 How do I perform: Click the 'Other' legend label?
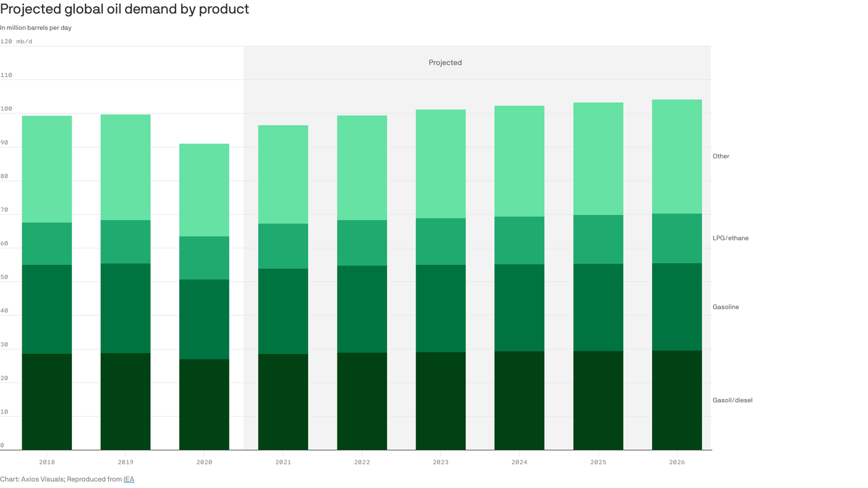click(x=721, y=156)
